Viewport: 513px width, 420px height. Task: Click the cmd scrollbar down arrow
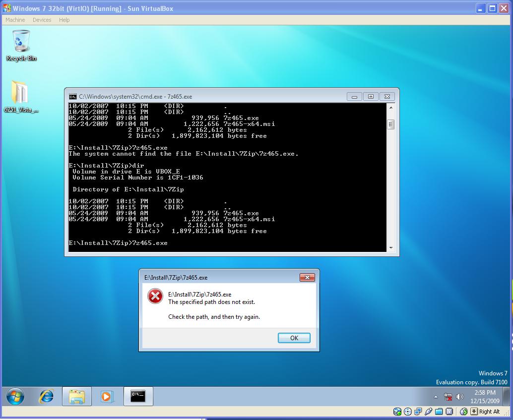coord(390,248)
